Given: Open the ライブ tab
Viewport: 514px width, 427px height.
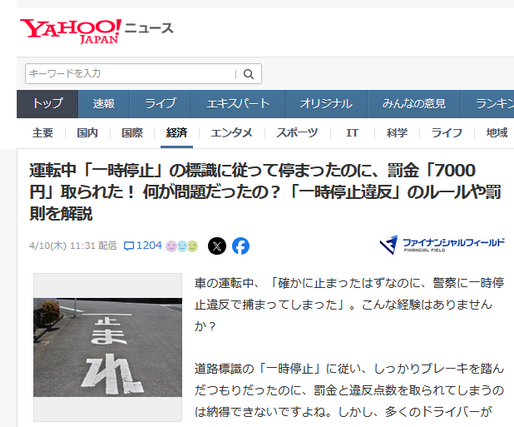Looking at the screenshot, I should [x=160, y=104].
